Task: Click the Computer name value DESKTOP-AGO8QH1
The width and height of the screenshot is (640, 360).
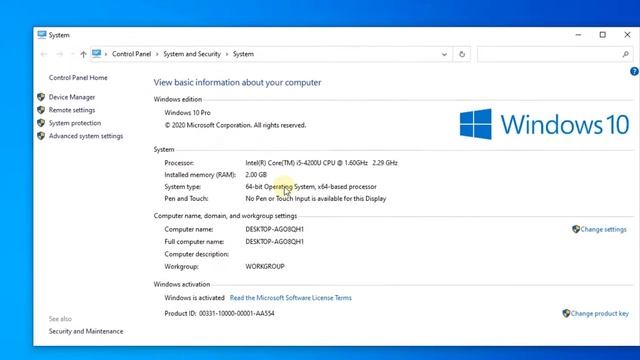Action: pos(274,229)
